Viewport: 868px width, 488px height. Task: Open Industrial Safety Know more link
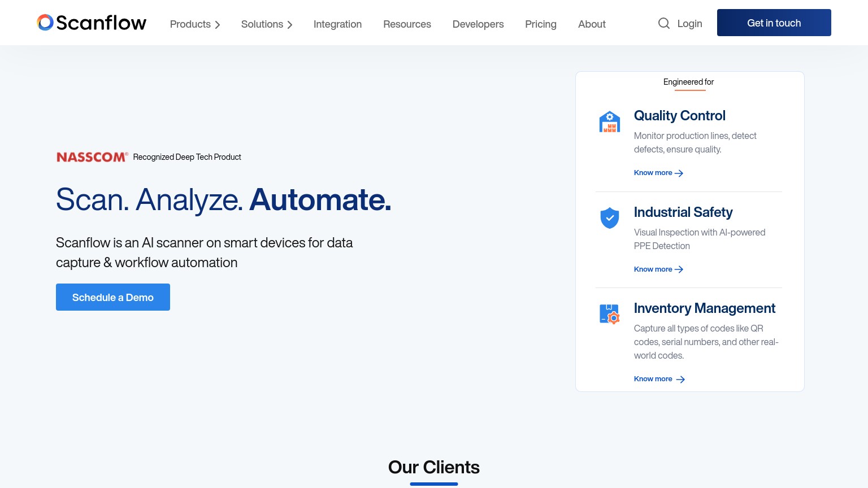[653, 269]
